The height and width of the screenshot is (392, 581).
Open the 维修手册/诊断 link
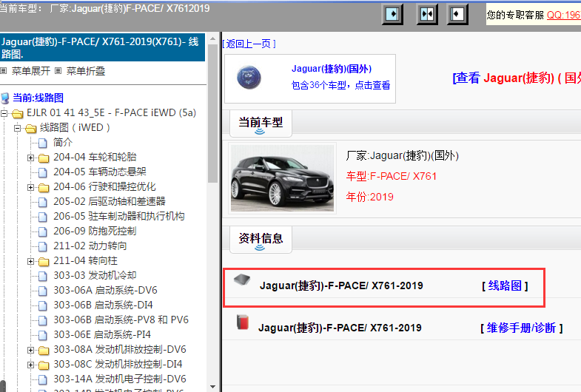click(x=521, y=328)
